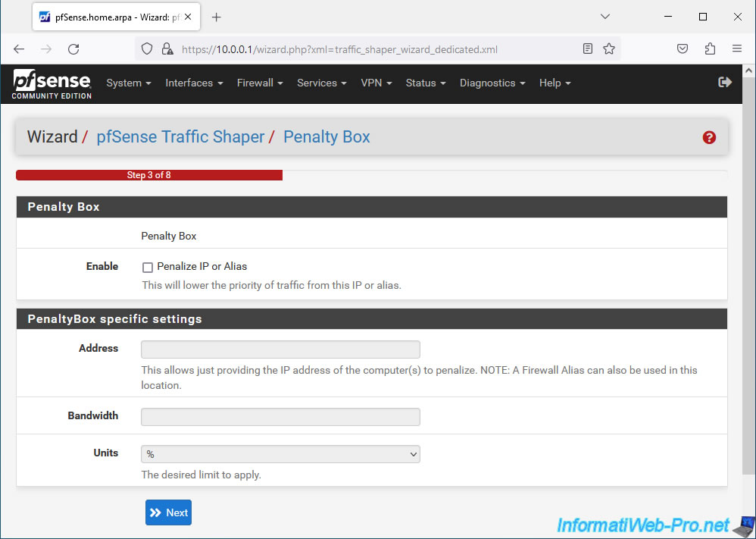Click the padlock site security icon
The width and height of the screenshot is (756, 539).
(167, 49)
